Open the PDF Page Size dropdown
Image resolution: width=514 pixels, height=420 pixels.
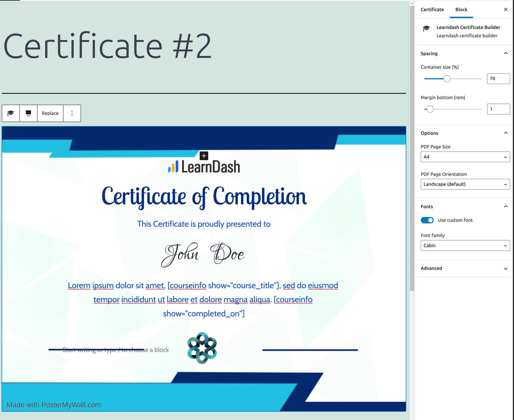tap(465, 157)
